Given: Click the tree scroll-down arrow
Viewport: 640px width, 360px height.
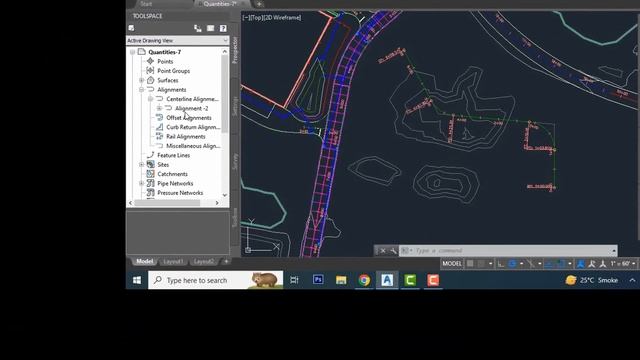Looking at the screenshot, I should (x=224, y=195).
